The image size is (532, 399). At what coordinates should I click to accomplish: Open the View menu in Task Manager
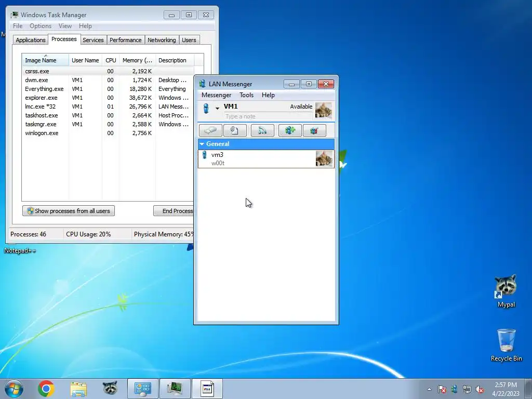pos(65,26)
